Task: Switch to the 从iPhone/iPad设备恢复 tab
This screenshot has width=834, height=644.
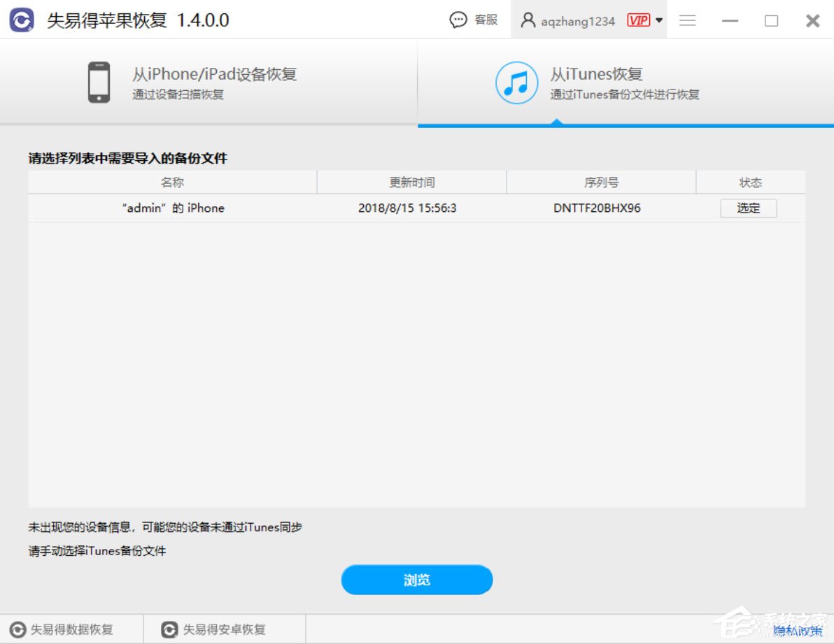Action: click(208, 81)
